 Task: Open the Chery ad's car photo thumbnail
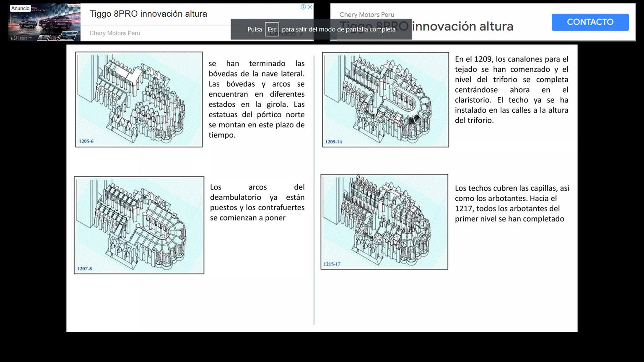click(44, 22)
